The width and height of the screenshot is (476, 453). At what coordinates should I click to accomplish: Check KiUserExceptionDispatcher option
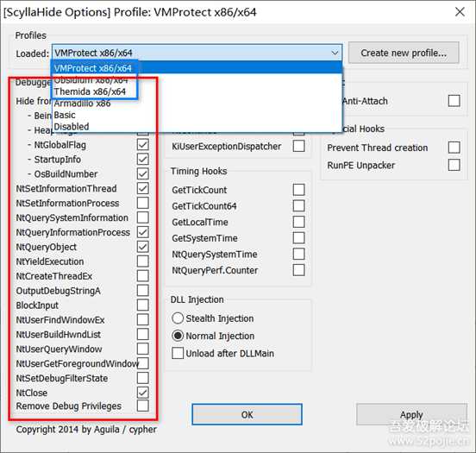(298, 146)
